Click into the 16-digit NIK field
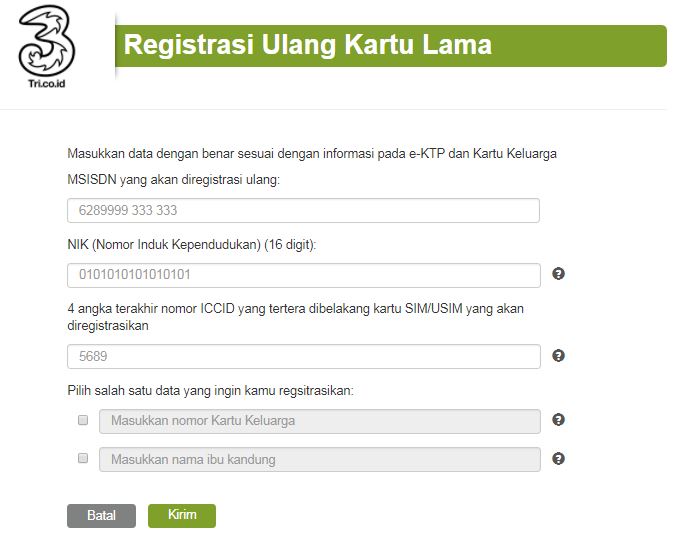The width and height of the screenshot is (673, 537). click(x=303, y=275)
